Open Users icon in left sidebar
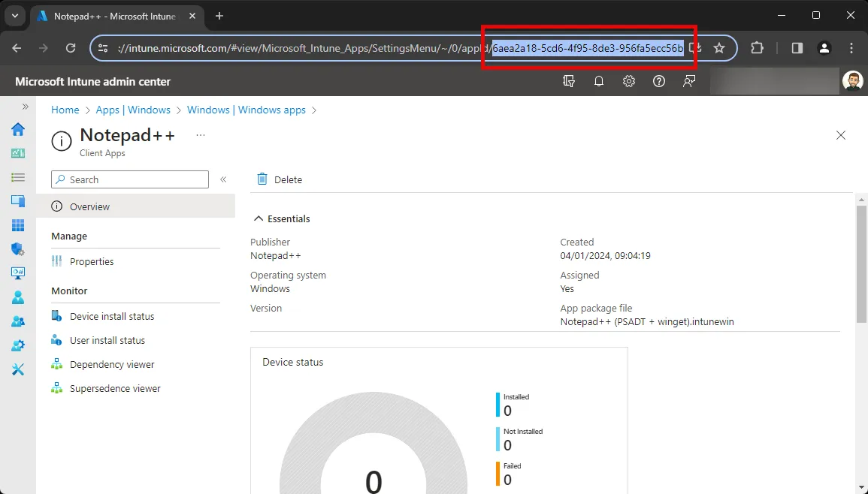This screenshot has height=494, width=868. [x=18, y=297]
